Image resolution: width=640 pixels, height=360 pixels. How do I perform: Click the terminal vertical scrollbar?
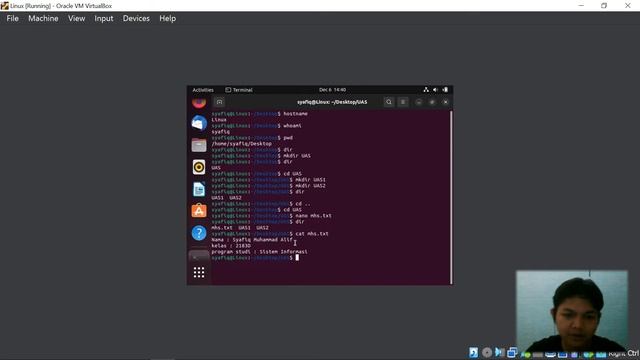pyautogui.click(x=451, y=197)
